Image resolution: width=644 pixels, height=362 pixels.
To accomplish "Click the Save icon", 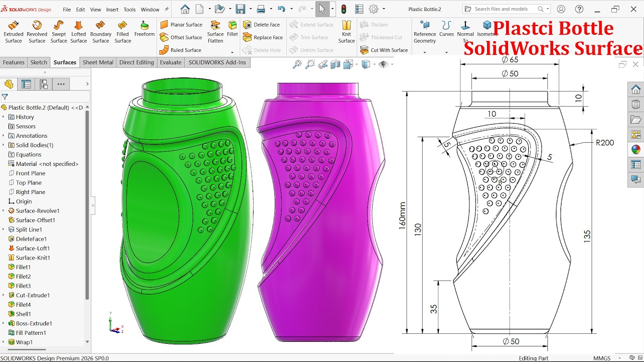I will coord(240,9).
